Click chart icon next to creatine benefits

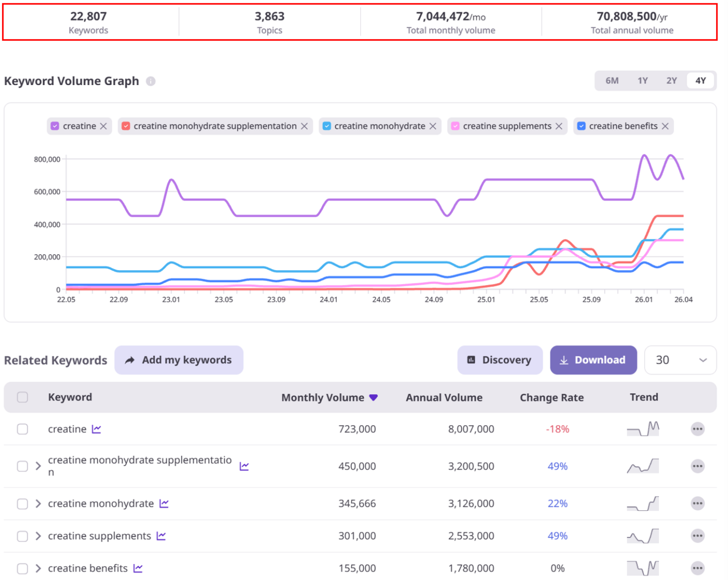pos(138,568)
